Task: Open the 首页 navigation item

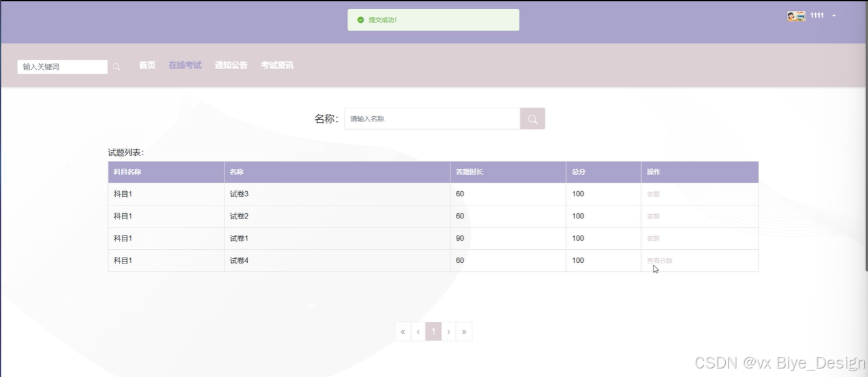Action: (147, 65)
